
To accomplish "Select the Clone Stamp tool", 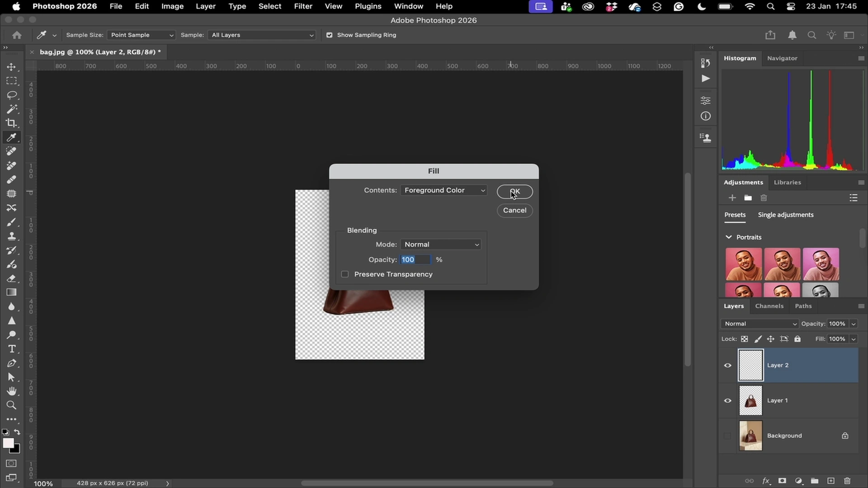I will pyautogui.click(x=11, y=236).
